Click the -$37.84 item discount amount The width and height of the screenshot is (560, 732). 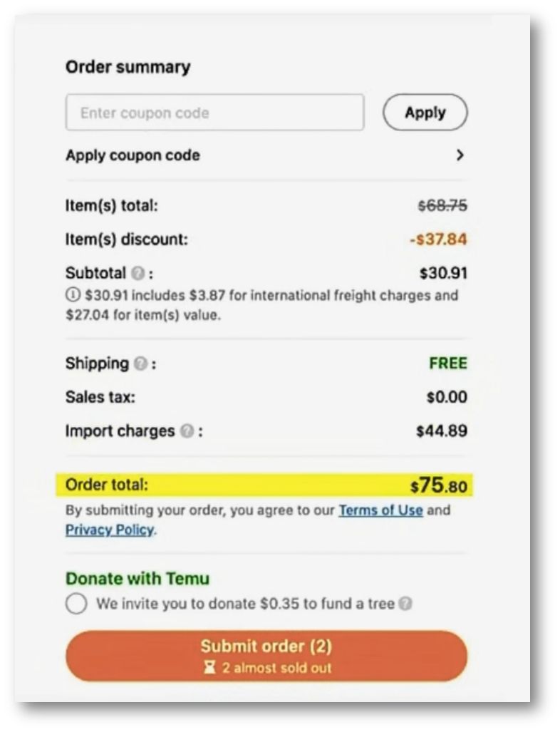click(x=438, y=240)
